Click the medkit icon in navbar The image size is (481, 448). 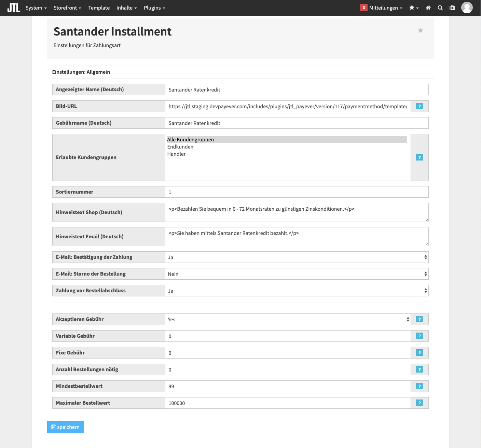pos(452,8)
